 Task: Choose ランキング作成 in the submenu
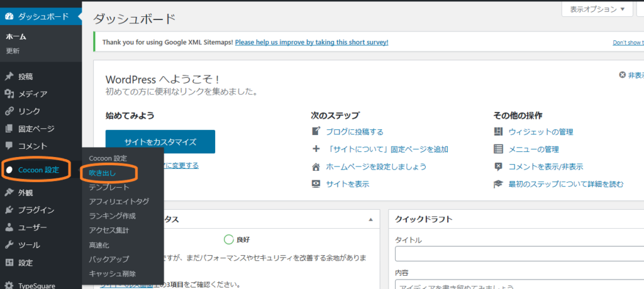point(112,216)
